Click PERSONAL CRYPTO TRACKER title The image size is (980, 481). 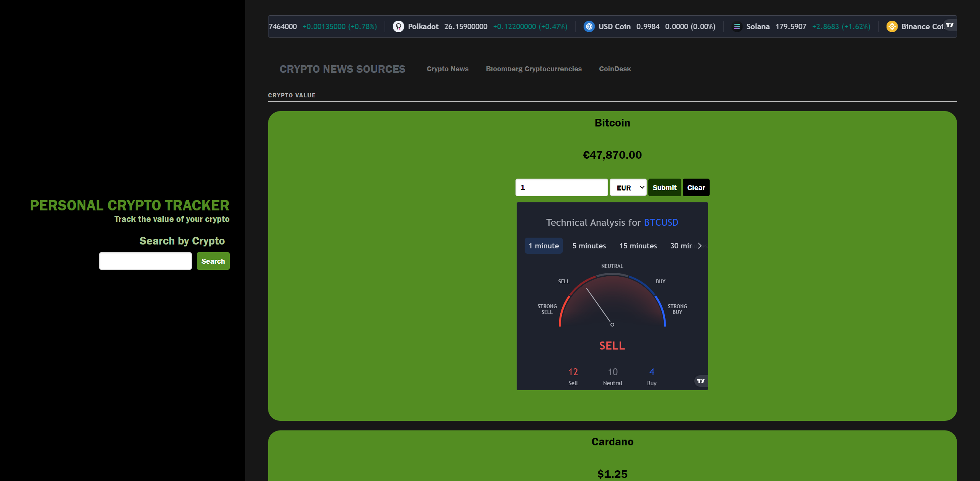pos(130,205)
